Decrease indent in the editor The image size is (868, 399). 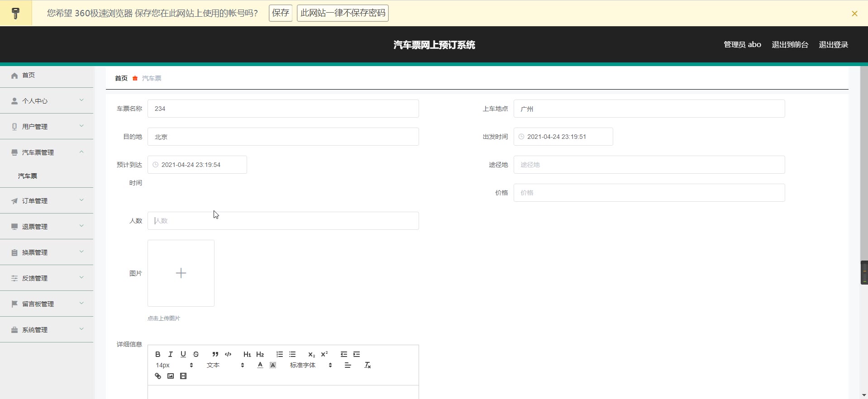(x=344, y=354)
